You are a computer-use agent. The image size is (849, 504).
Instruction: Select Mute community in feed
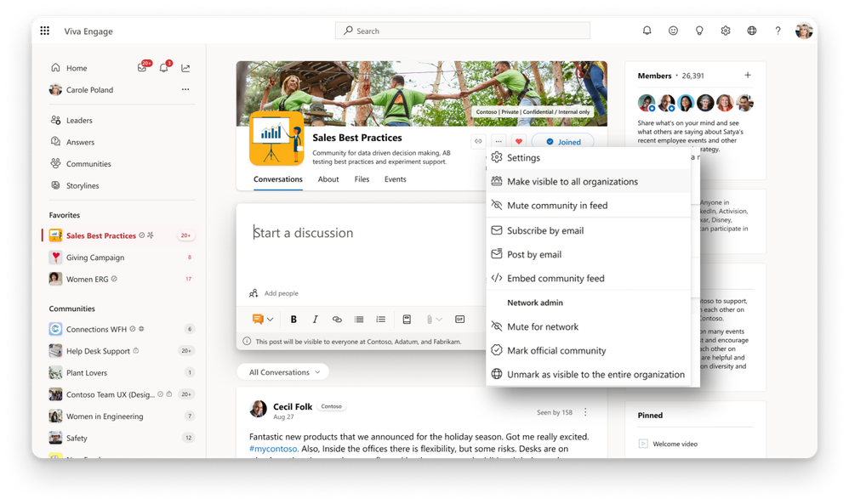click(x=589, y=205)
